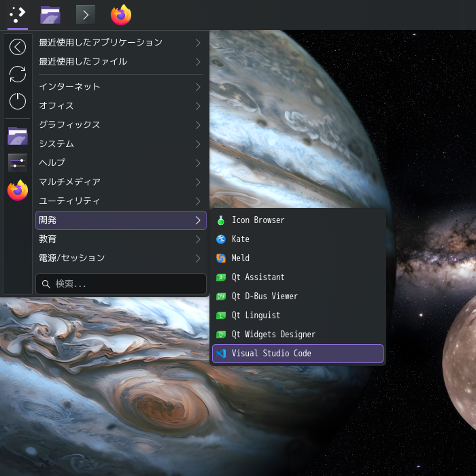Launch Visual Studio Code entry
Screen dimensions: 476x476
pyautogui.click(x=298, y=354)
